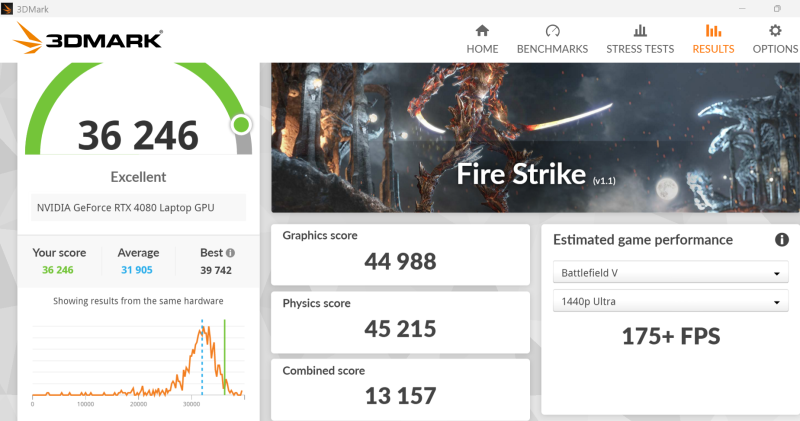Open the Benchmarks gauge icon
Viewport: 800px width, 421px height.
[553, 31]
